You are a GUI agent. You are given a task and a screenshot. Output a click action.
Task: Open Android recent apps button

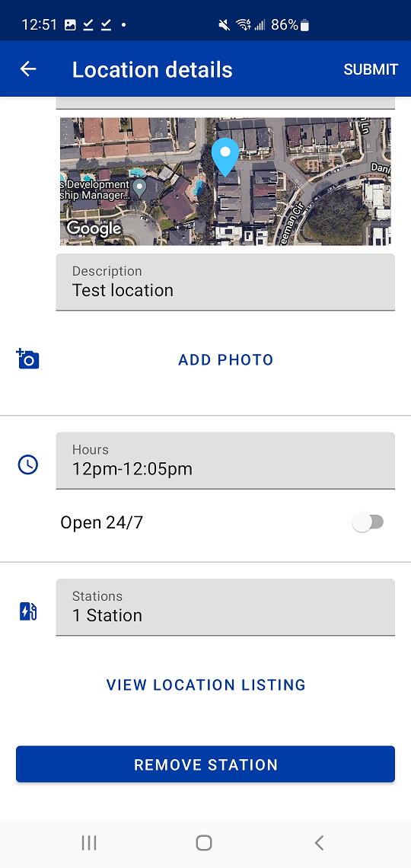pos(89,843)
